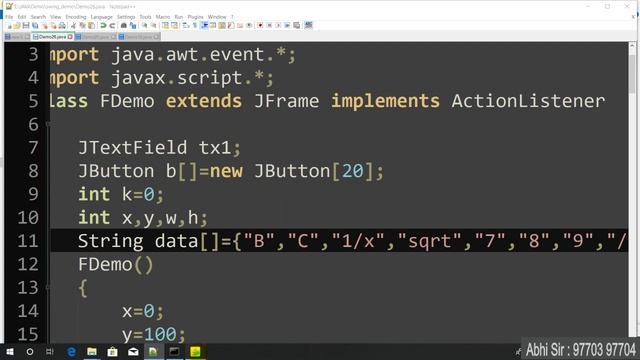
Task: Open the Search menu
Action: point(38,17)
